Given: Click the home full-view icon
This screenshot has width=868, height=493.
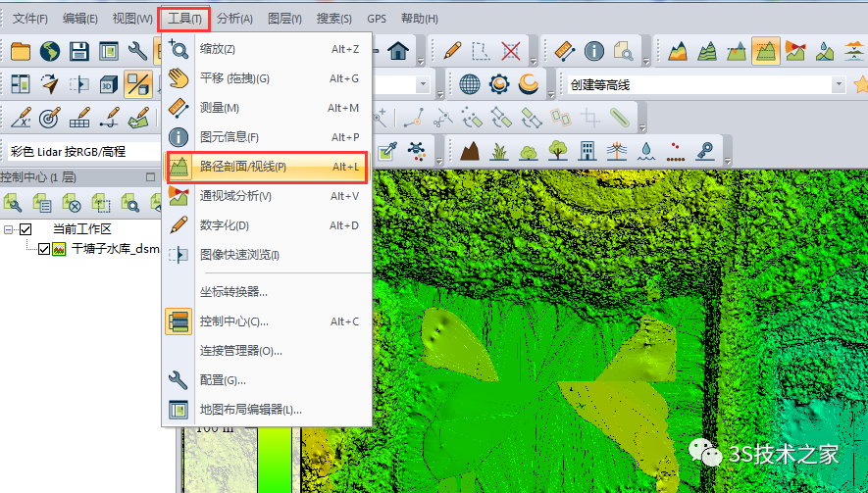Looking at the screenshot, I should pos(398,52).
